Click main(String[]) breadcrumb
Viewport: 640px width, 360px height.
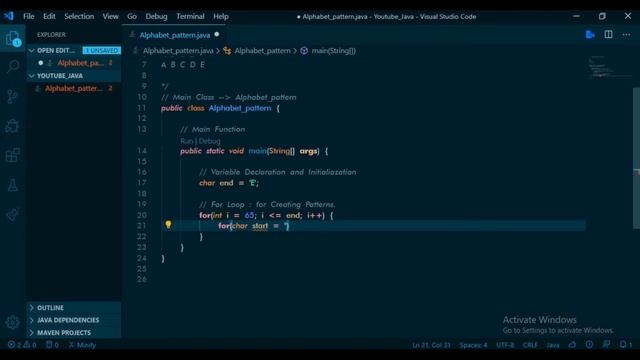[333, 51]
